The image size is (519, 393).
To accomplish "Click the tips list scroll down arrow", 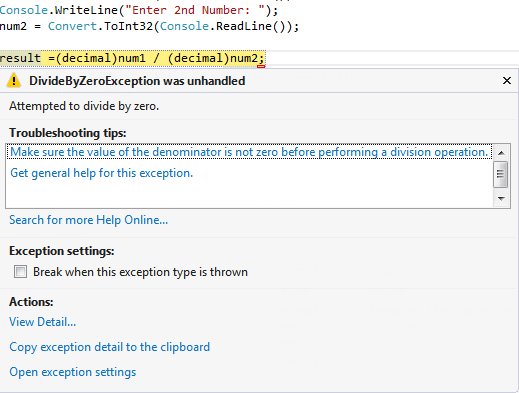I will pyautogui.click(x=501, y=199).
